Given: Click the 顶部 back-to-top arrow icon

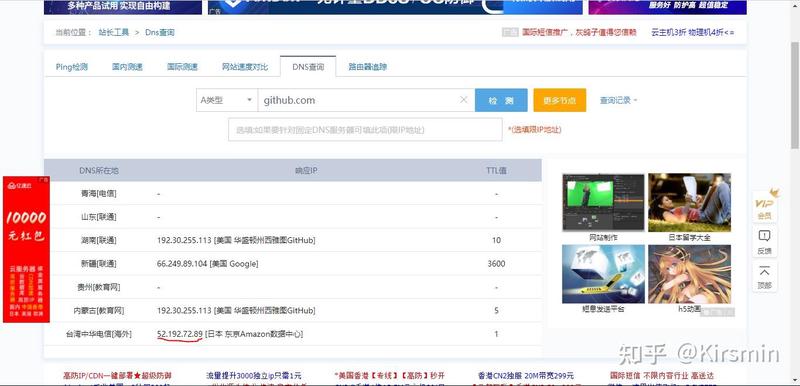Looking at the screenshot, I should 764,276.
